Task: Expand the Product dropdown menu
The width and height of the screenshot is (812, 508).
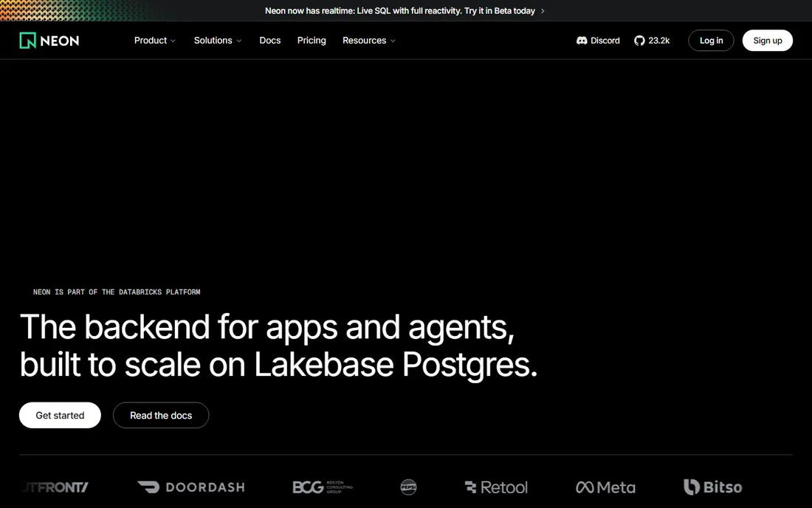Action: point(155,41)
